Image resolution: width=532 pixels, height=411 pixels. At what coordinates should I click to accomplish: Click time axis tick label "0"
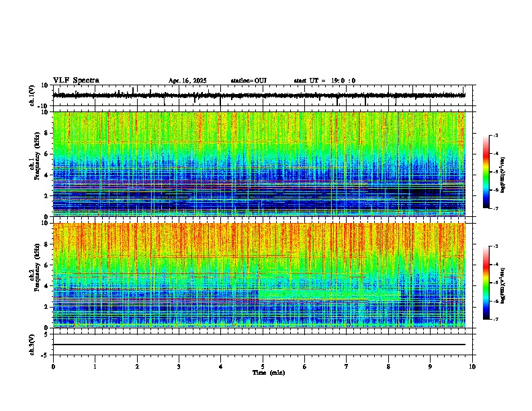[x=53, y=367]
